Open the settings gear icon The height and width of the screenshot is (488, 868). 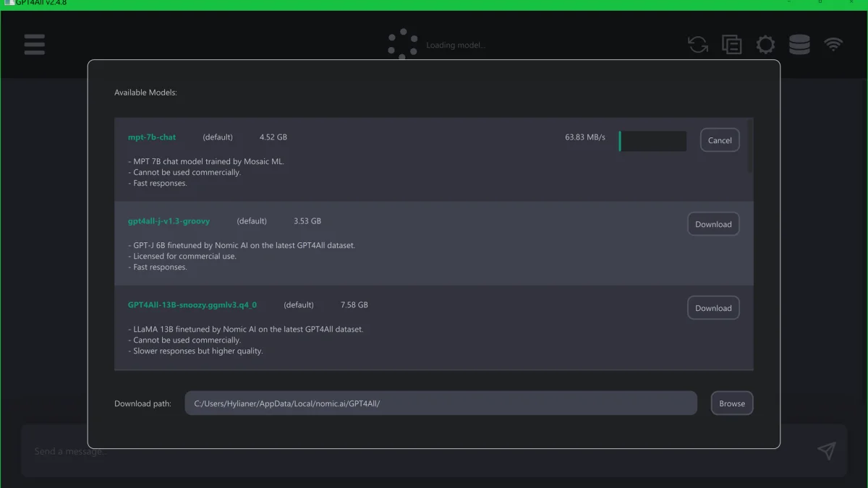click(765, 45)
